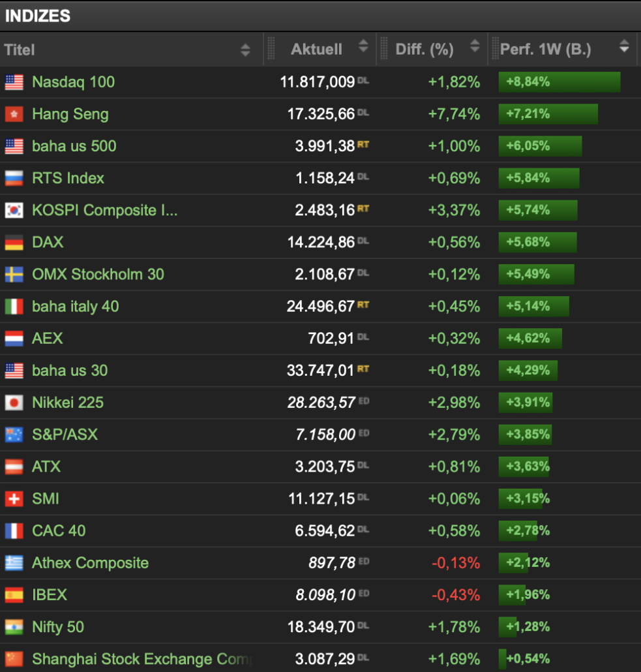
Task: Click the US flag beside baha us 30
Action: pos(14,371)
